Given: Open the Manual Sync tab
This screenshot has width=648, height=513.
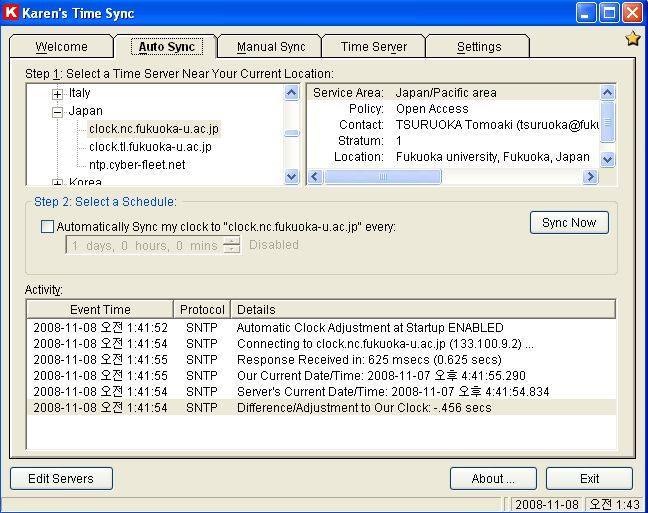Looking at the screenshot, I should point(271,47).
